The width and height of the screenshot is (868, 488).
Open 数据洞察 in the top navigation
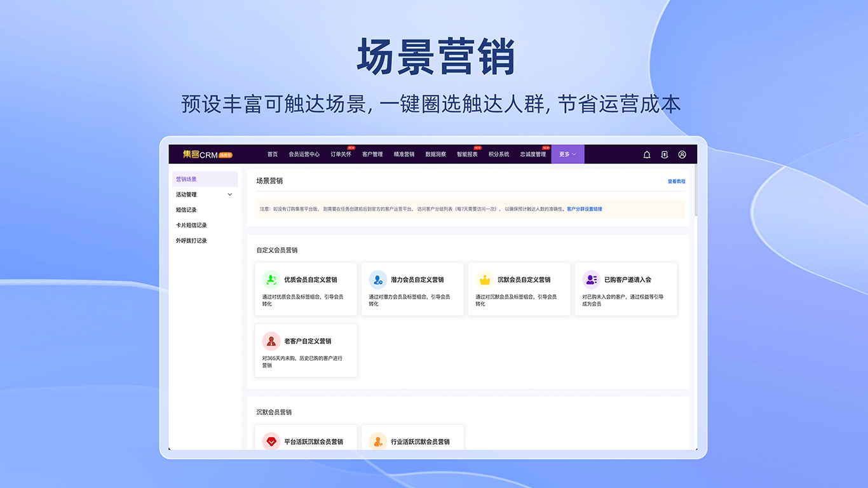pos(436,154)
